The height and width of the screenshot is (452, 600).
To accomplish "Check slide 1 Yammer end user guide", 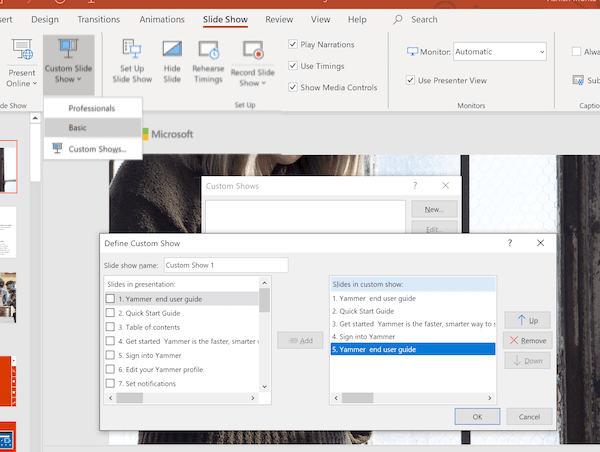I will click(x=110, y=299).
